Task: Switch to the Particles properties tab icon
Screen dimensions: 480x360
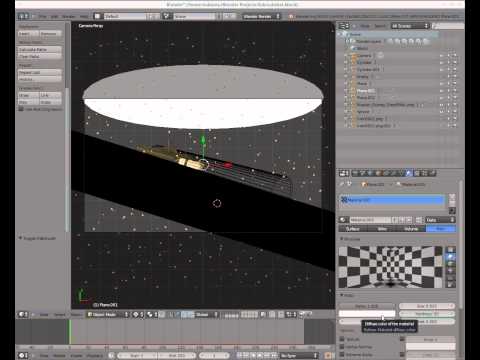Action: click(x=424, y=173)
